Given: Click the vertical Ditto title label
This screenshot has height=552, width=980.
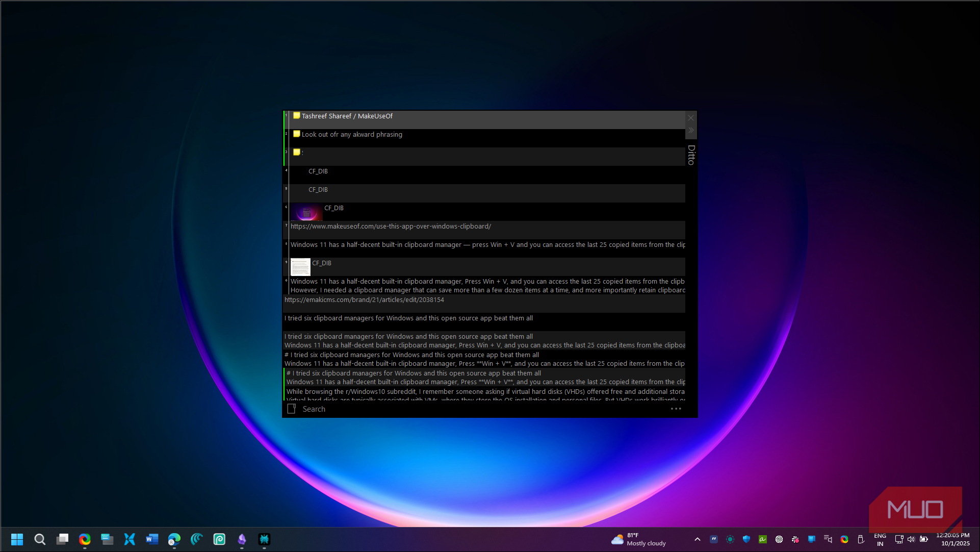Looking at the screenshot, I should point(691,155).
